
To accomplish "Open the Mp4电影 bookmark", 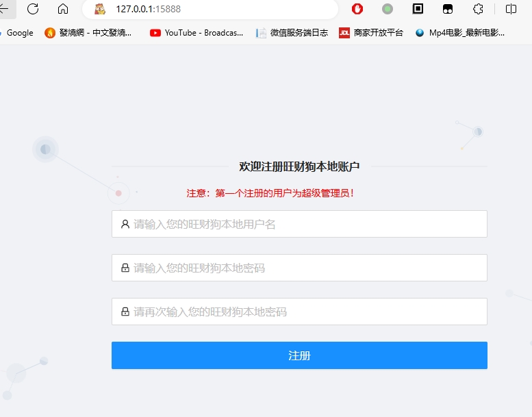I will (x=460, y=33).
